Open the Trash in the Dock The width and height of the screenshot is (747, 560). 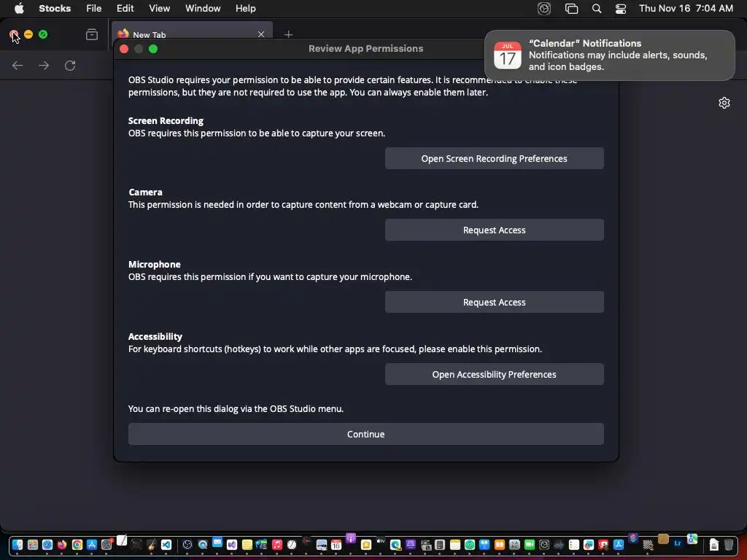(729, 544)
